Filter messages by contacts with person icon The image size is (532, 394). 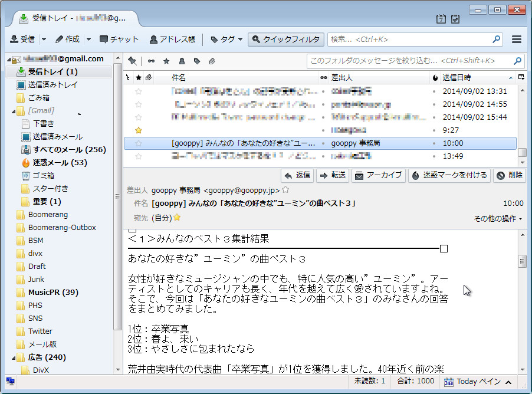[182, 61]
